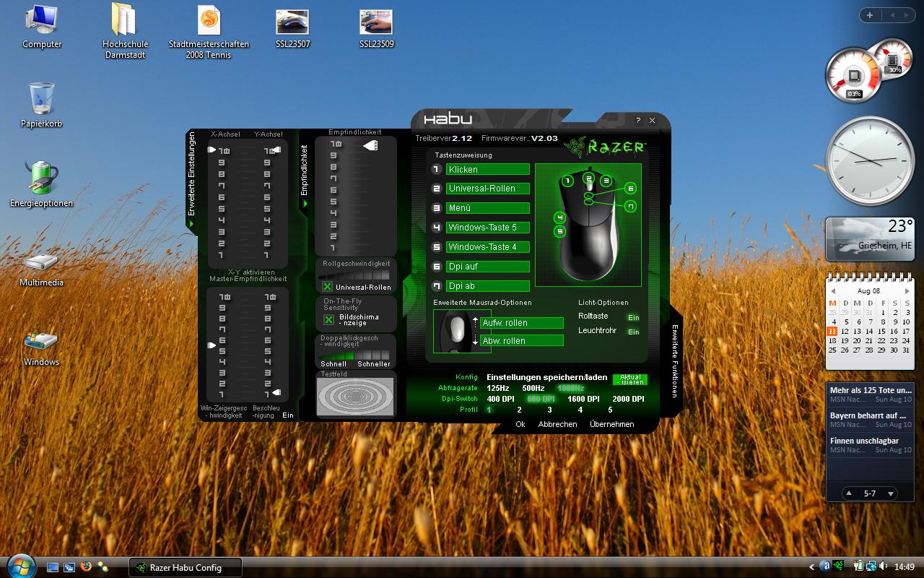Screen dimensions: 924x578
Task: Open the Multimedia drive icon
Action: (42, 268)
